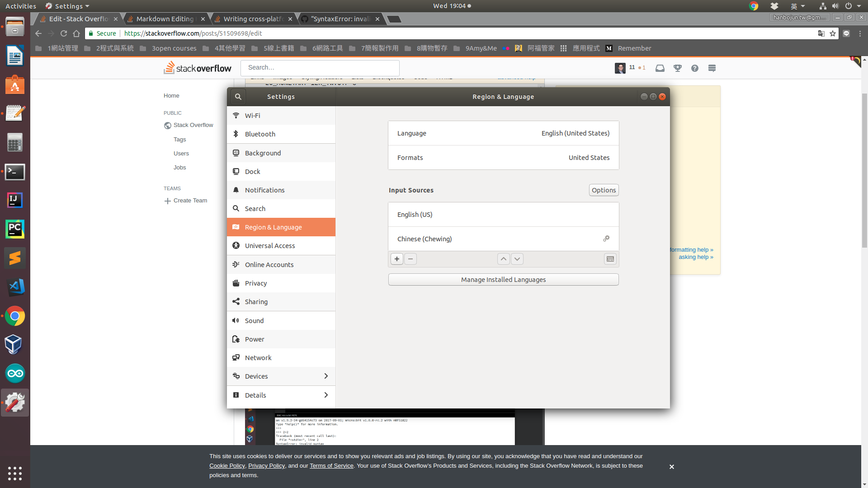Open Stack Overflow inbox icon
868x488 pixels.
point(660,68)
